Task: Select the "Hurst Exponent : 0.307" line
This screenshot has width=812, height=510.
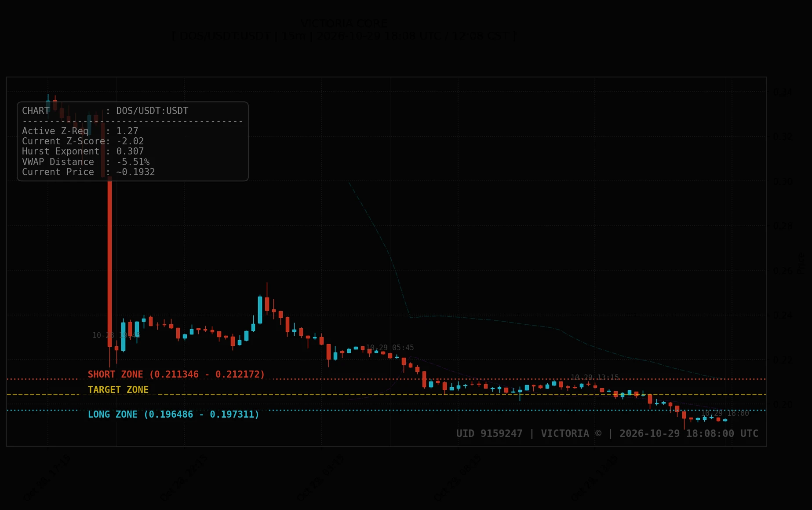Action: tap(83, 151)
